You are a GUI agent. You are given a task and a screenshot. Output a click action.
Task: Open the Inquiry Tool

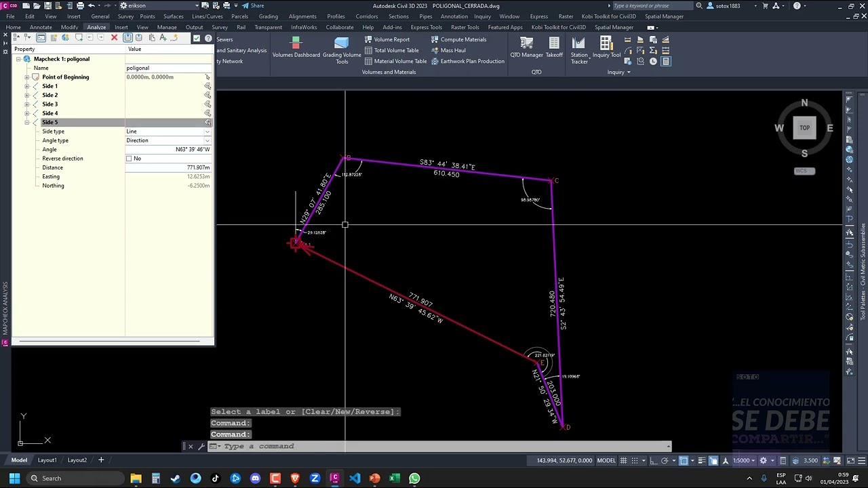pos(606,47)
